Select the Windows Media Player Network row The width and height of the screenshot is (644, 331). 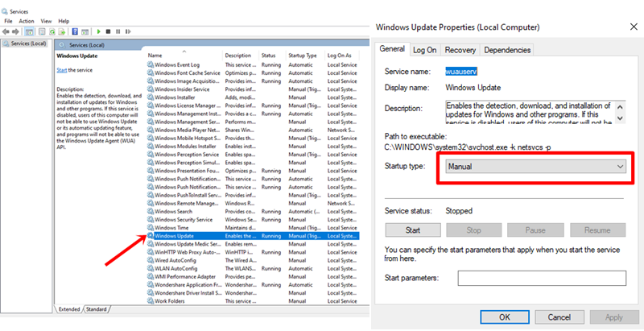(253, 130)
